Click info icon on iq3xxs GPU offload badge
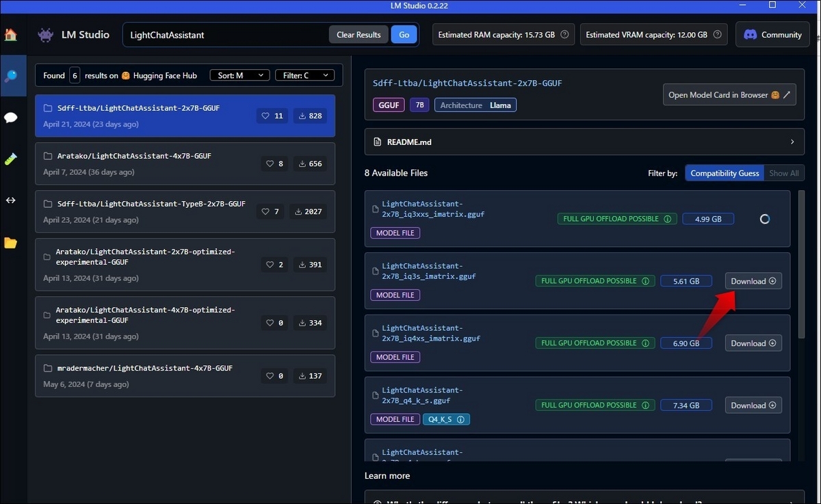 666,219
